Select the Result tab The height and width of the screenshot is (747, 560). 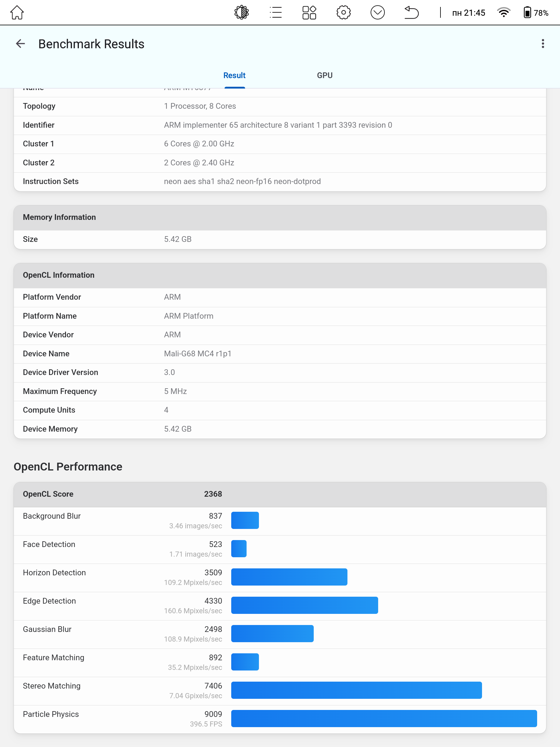(x=234, y=75)
